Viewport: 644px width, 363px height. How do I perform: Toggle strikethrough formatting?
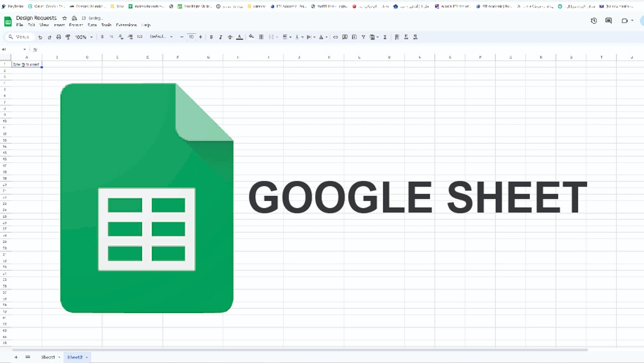tap(230, 37)
